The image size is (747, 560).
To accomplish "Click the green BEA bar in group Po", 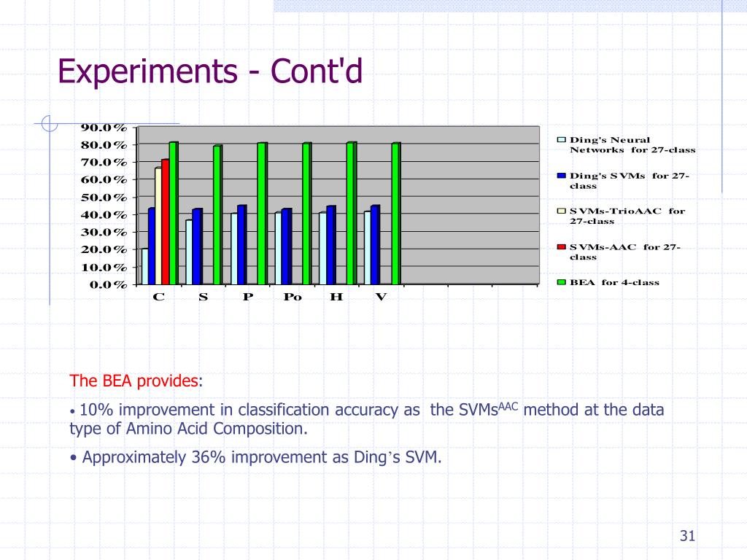I will pos(307,214).
